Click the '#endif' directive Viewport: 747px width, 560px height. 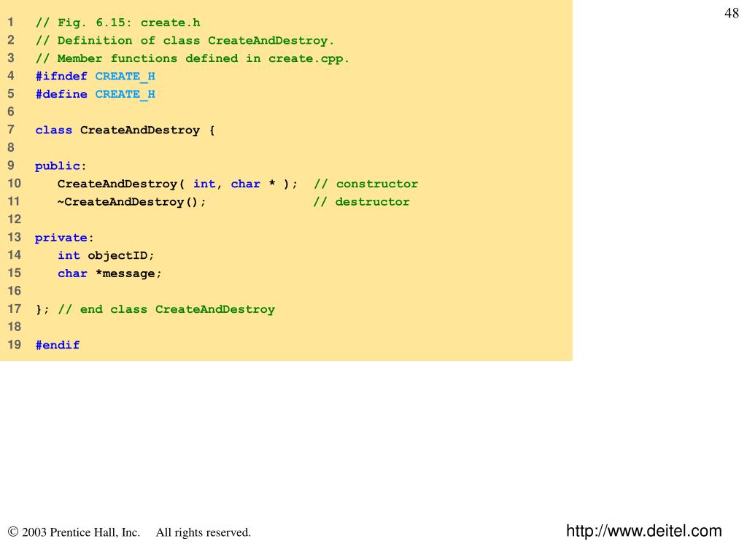[58, 345]
